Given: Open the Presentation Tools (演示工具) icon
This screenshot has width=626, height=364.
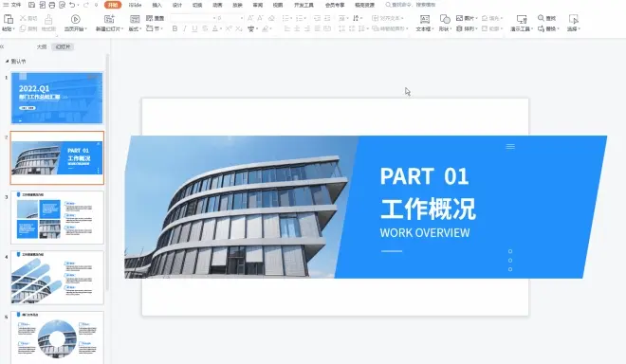Looking at the screenshot, I should pyautogui.click(x=522, y=19).
